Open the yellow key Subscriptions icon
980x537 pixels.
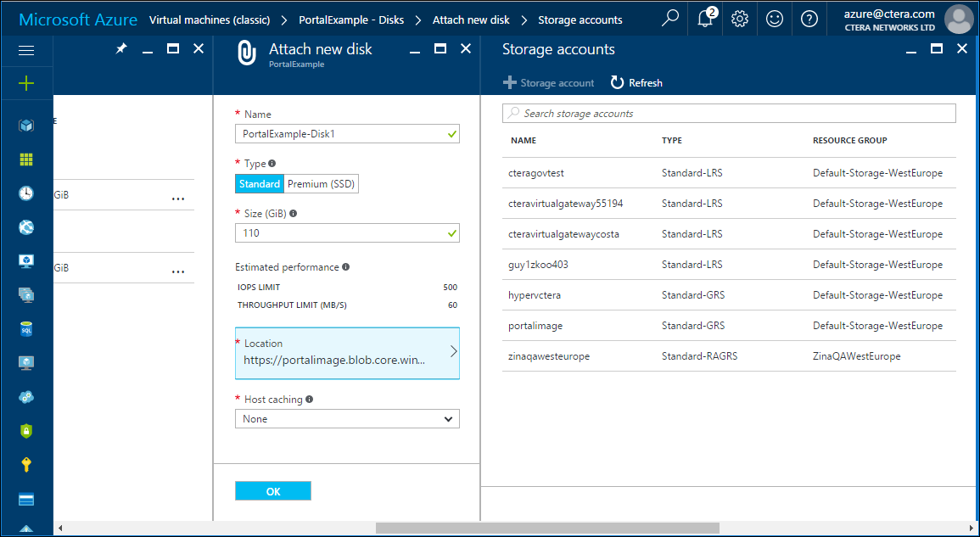coord(26,465)
